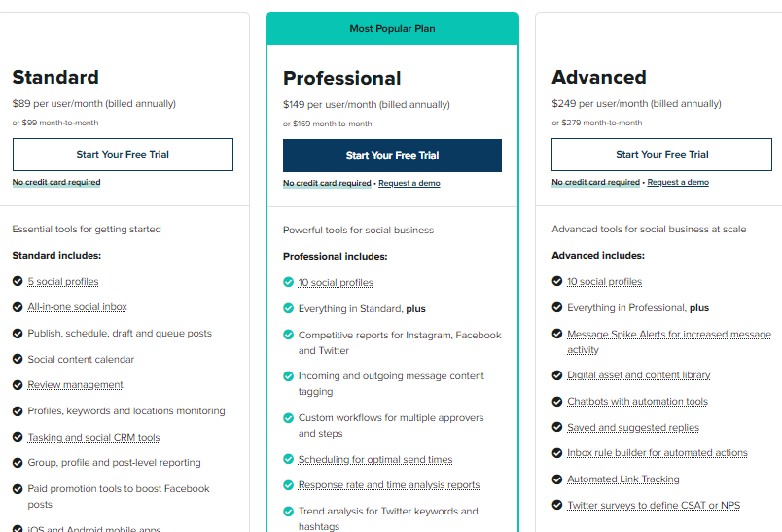Open the All-in-one social inbox link
Image resolution: width=782 pixels, height=532 pixels.
77,307
